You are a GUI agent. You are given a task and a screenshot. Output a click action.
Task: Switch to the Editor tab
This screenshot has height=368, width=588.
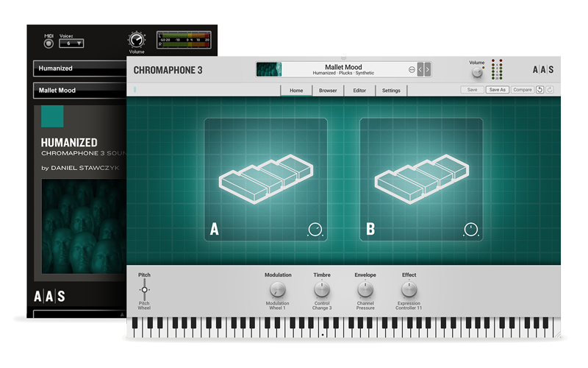tap(359, 91)
